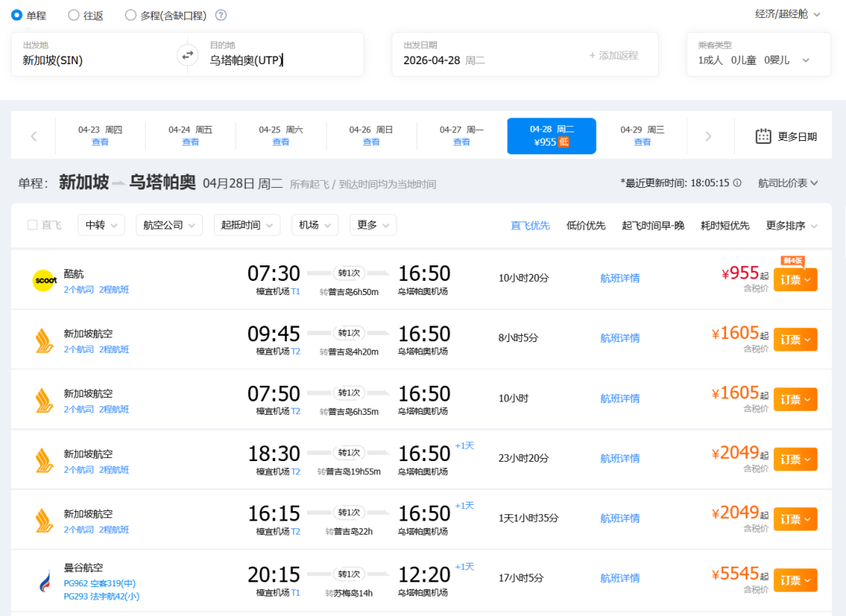Click the Scoot airline logo

click(x=43, y=280)
